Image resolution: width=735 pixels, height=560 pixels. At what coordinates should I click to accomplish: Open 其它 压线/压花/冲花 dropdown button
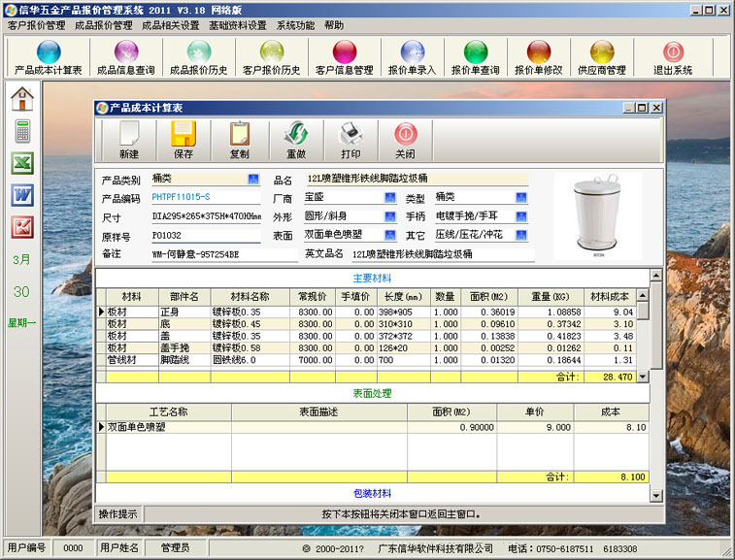[x=521, y=235]
